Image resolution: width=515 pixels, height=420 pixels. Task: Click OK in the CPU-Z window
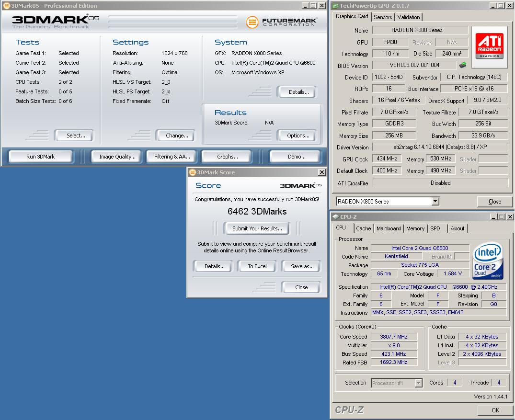click(495, 410)
